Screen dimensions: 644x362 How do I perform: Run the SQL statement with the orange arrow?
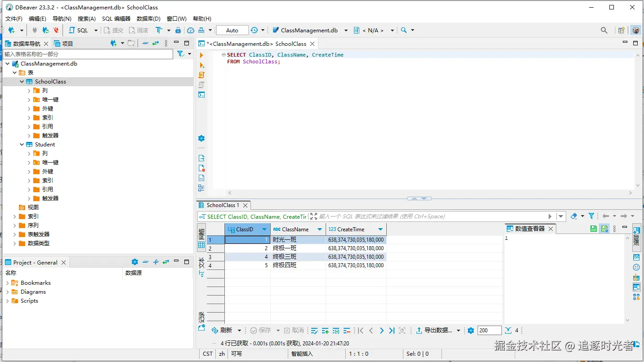(x=201, y=55)
